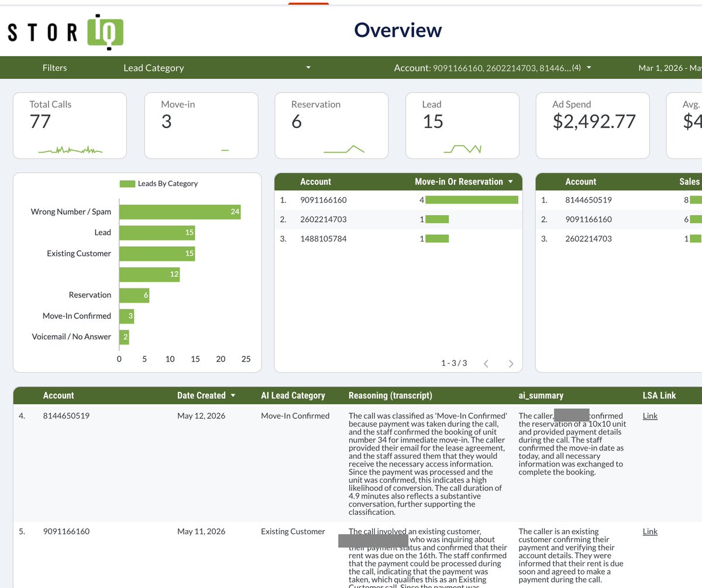
Task: Select account 9091166160 in Sales table
Action: (x=589, y=219)
